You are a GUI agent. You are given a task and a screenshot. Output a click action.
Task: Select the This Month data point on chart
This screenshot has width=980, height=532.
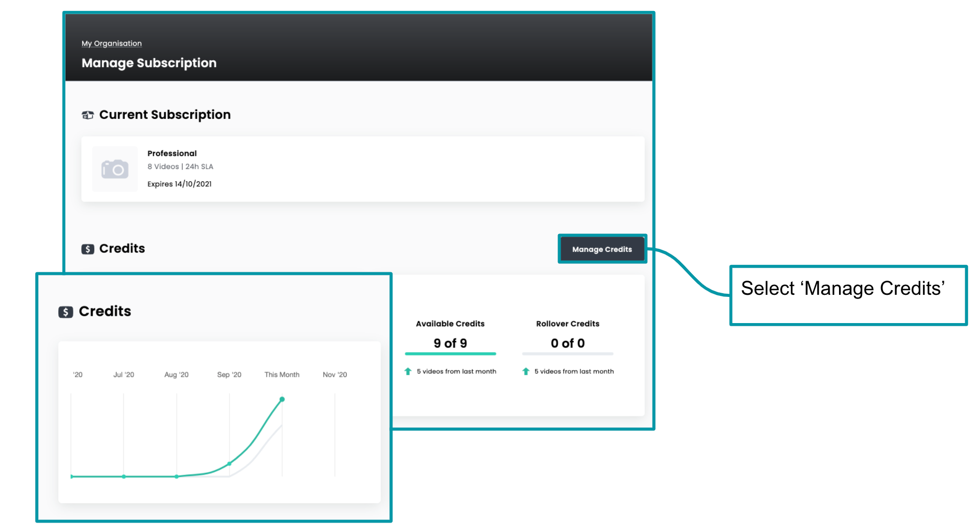point(282,400)
